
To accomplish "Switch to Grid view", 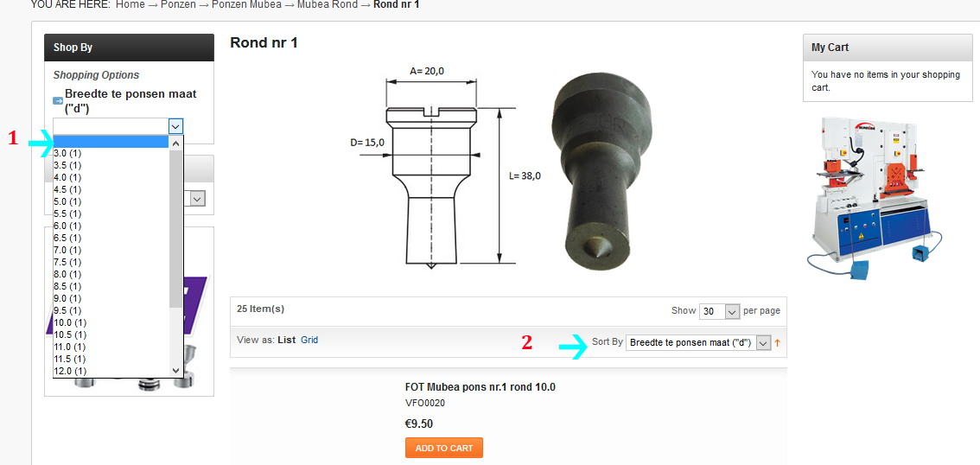I will point(309,340).
